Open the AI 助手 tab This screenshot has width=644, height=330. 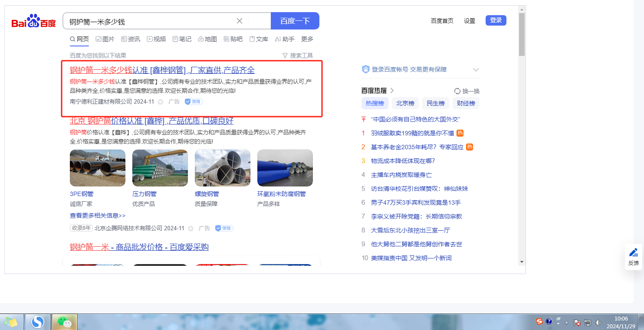tap(285, 39)
